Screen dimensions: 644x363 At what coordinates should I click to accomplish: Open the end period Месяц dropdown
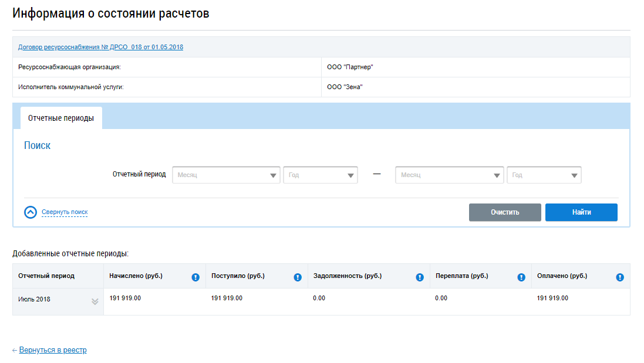pos(449,175)
